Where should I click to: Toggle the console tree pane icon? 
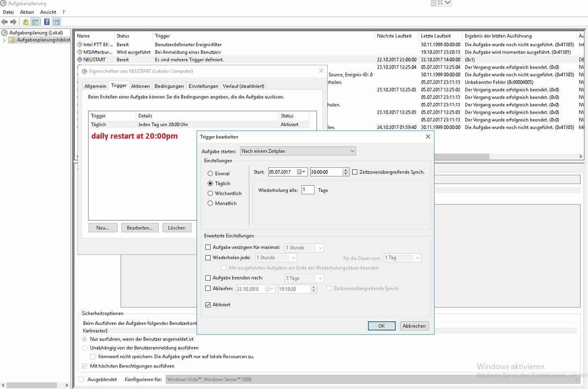pos(35,22)
